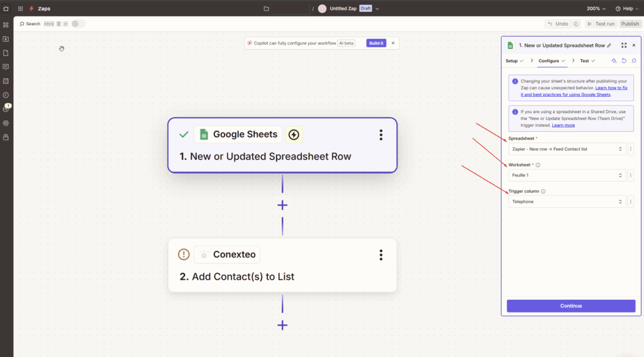Click the AI beta label in banner

(x=347, y=43)
